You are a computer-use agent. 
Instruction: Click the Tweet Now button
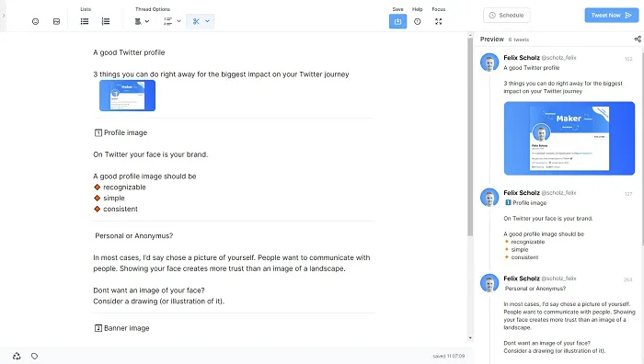pos(612,16)
